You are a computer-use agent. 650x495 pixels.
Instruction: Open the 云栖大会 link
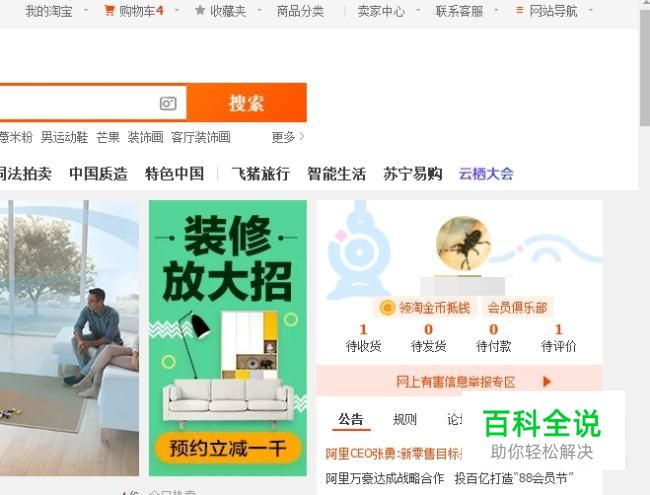coord(486,174)
